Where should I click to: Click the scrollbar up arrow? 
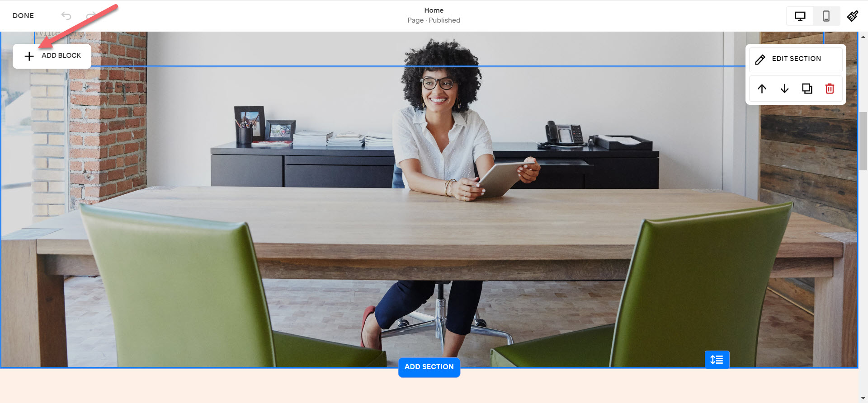863,37
